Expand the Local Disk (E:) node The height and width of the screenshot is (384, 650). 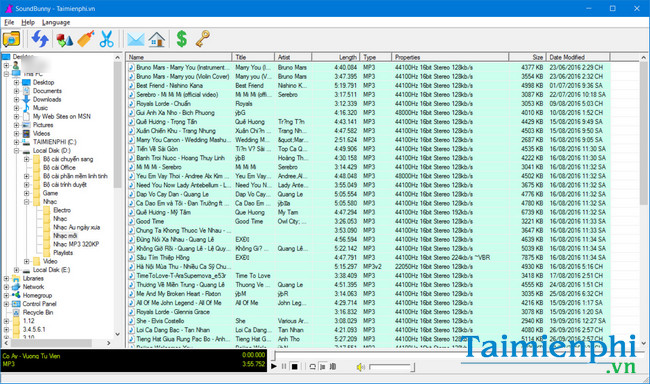click(17, 270)
